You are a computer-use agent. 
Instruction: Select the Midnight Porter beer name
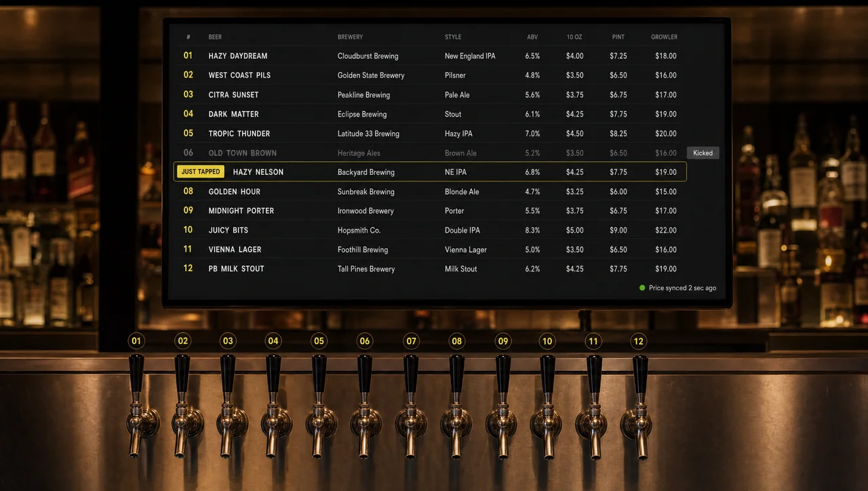coord(241,211)
